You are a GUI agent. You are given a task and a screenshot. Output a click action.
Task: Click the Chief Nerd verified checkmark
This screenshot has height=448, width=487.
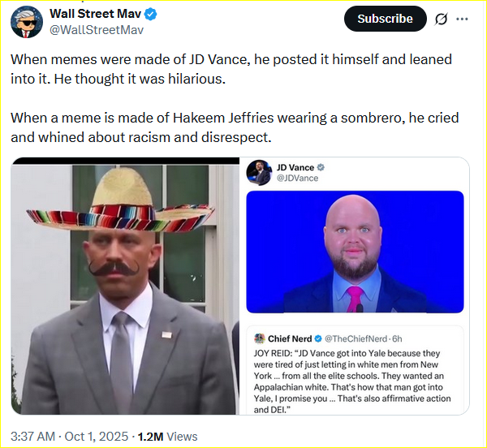pos(321,338)
